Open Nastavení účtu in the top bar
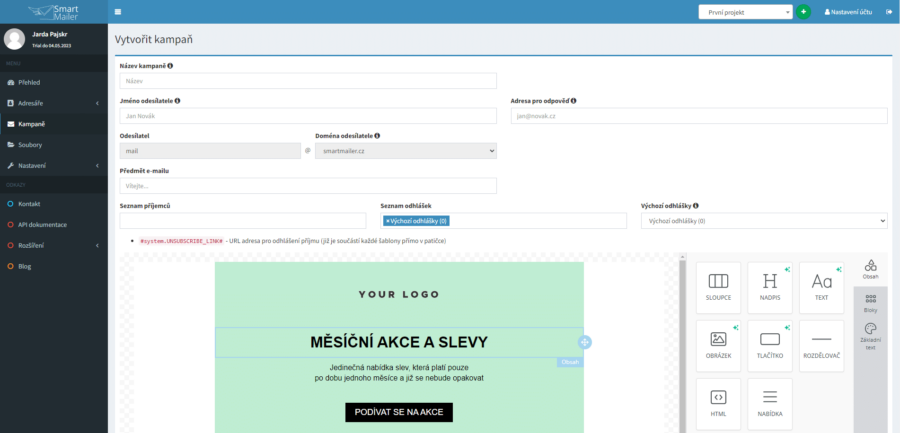Image resolution: width=900 pixels, height=433 pixels. (x=848, y=11)
